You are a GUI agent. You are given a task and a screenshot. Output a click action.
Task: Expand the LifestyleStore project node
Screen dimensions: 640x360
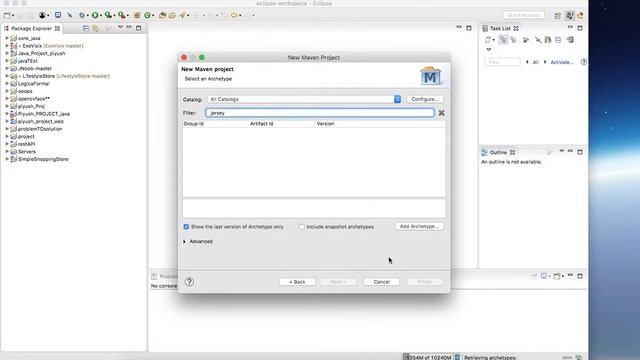tap(7, 76)
